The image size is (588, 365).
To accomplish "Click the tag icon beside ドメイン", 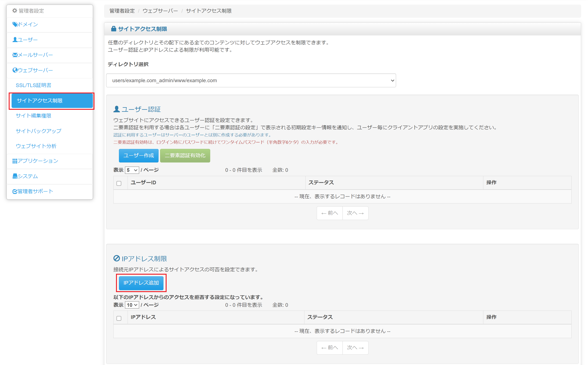I will pyautogui.click(x=15, y=24).
